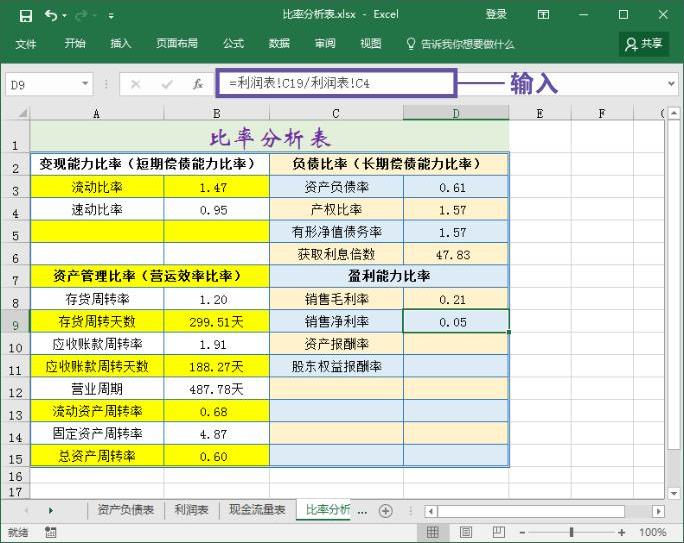Click the Undo arrow icon
This screenshot has height=543, width=684.
click(x=51, y=16)
